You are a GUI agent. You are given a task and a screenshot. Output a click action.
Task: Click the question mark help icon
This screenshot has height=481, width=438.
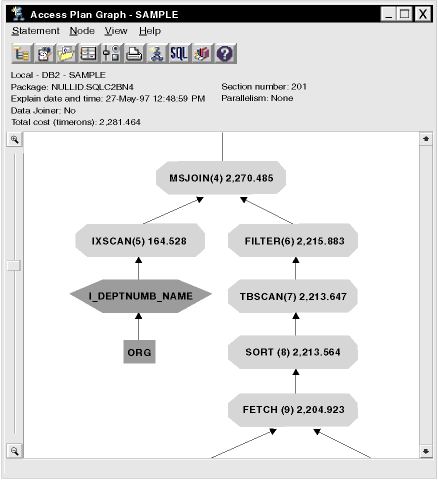[225, 53]
